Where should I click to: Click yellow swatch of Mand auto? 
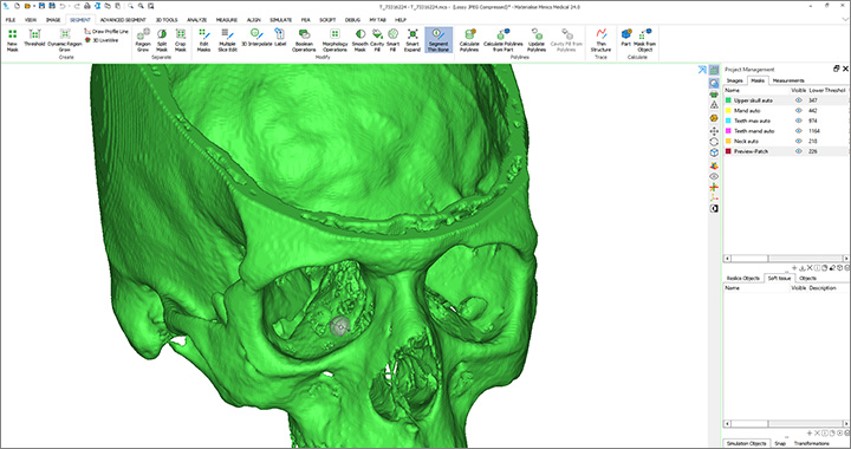click(728, 111)
